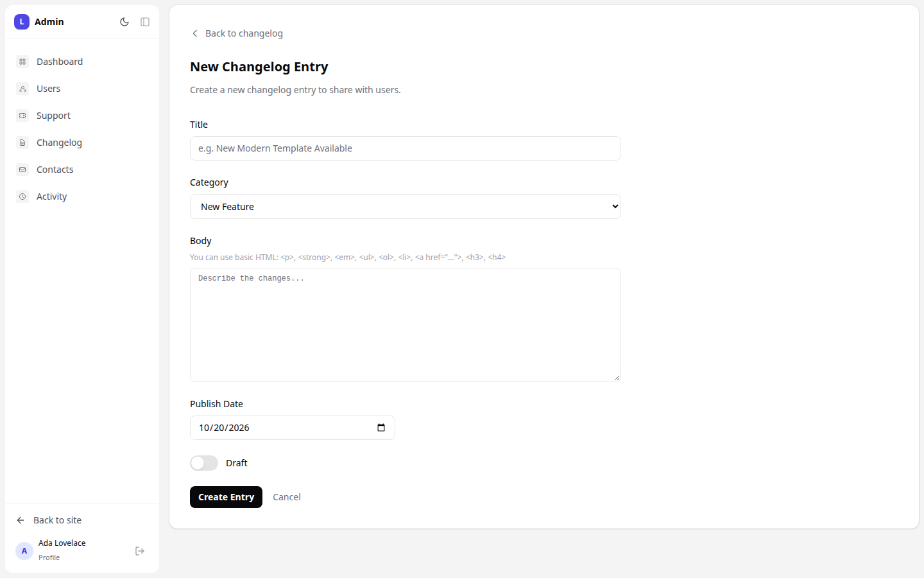Click the Activity clock icon

[22, 197]
